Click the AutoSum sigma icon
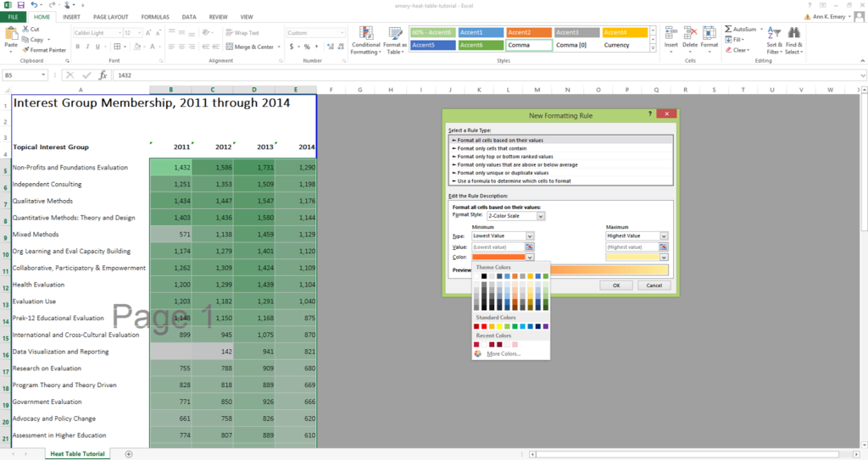 click(728, 29)
